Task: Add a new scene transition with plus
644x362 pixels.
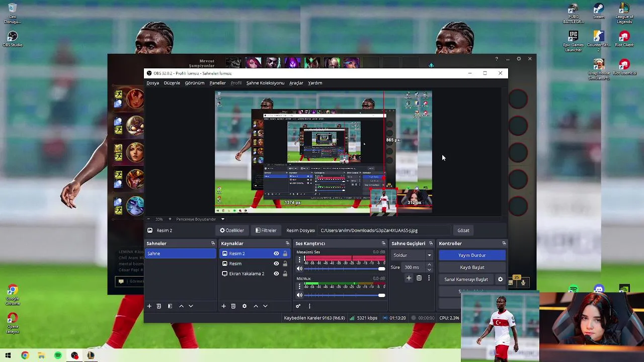Action: (x=409, y=278)
